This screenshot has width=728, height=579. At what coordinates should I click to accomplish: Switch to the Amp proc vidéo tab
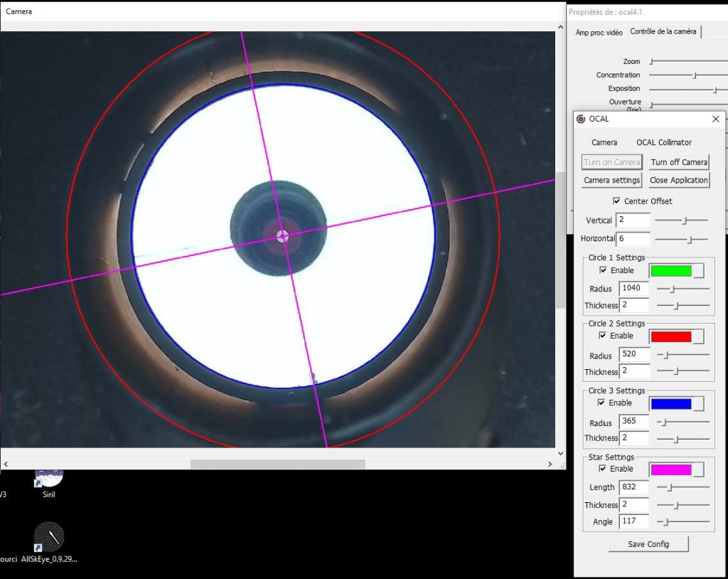[x=599, y=32]
